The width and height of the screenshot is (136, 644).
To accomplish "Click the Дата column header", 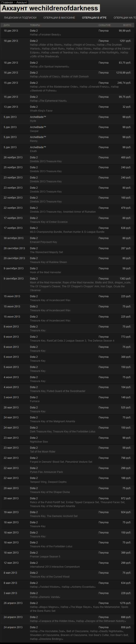I will pos(7,25).
